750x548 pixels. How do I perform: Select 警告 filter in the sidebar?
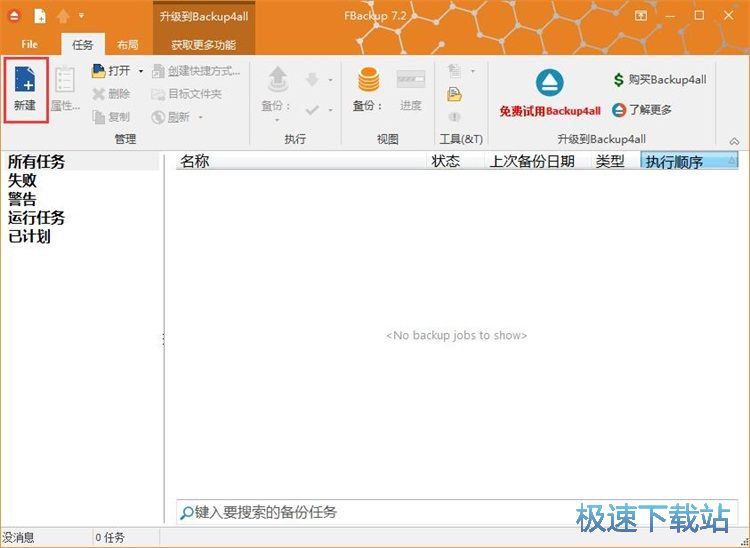22,199
